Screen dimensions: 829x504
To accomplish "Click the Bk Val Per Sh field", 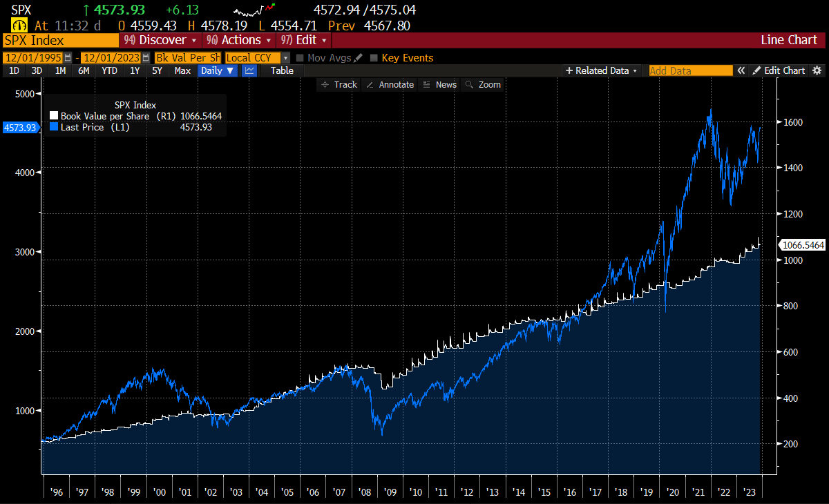I will [188, 58].
